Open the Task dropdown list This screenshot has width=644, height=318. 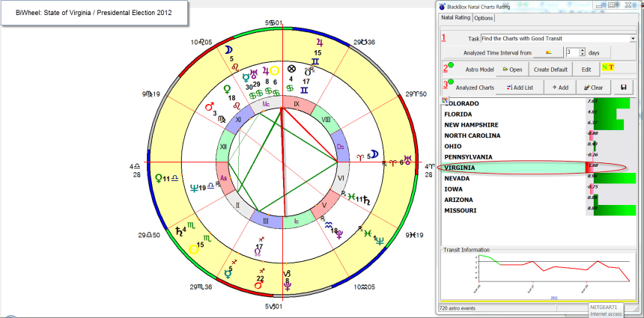point(633,37)
